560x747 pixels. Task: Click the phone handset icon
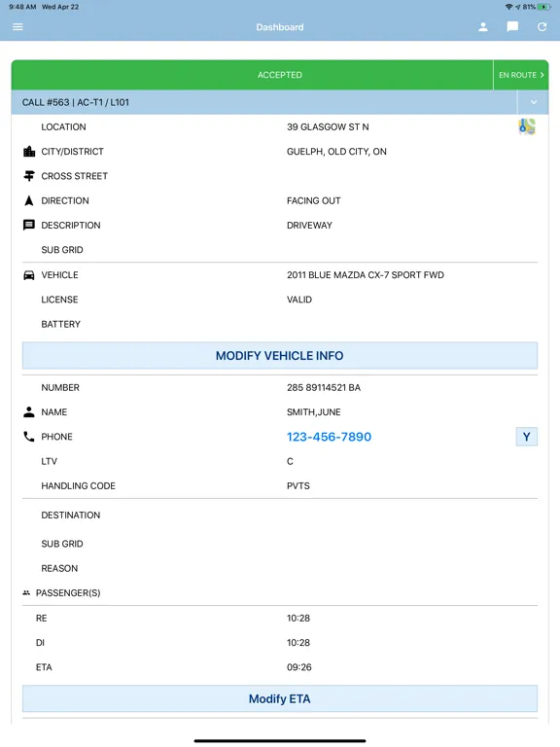[x=29, y=437]
